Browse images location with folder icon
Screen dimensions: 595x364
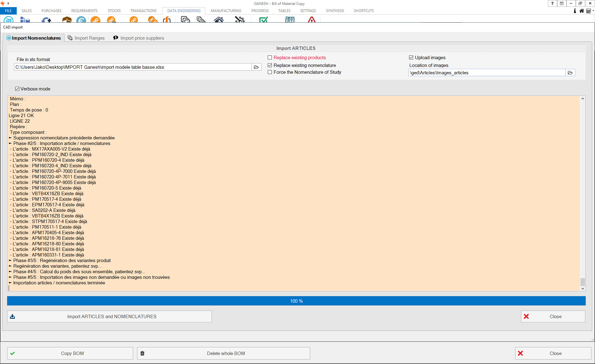(x=570, y=73)
